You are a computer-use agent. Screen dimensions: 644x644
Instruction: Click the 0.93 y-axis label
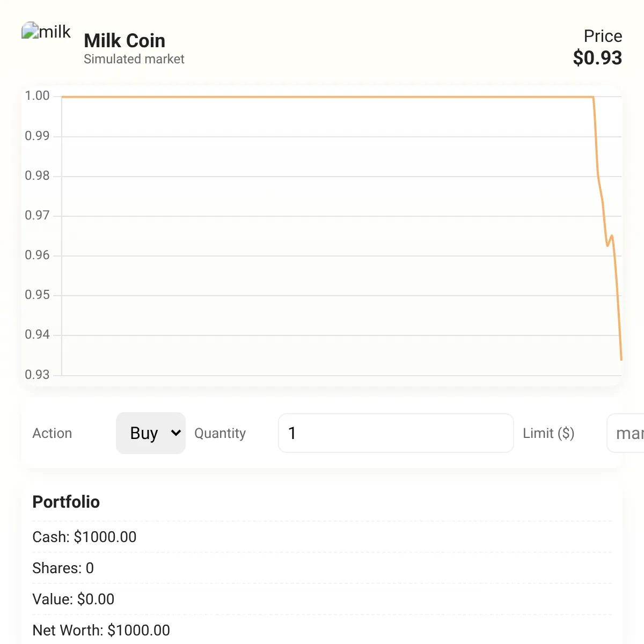click(x=37, y=375)
